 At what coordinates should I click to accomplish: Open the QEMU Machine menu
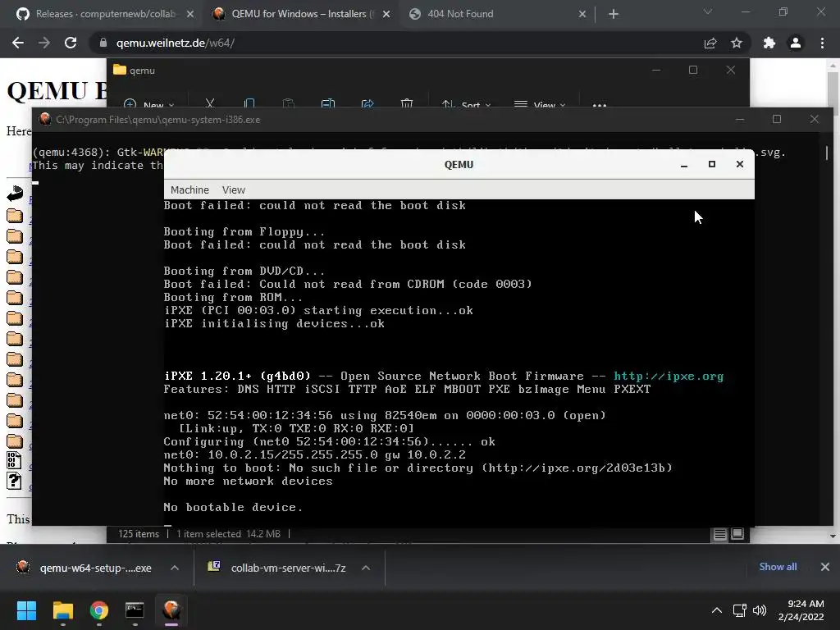(189, 189)
